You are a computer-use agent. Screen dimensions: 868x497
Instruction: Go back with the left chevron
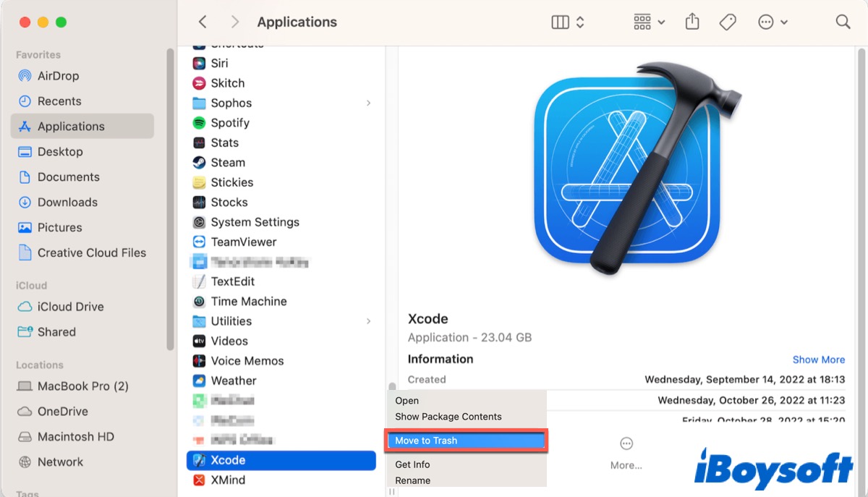[x=203, y=22]
